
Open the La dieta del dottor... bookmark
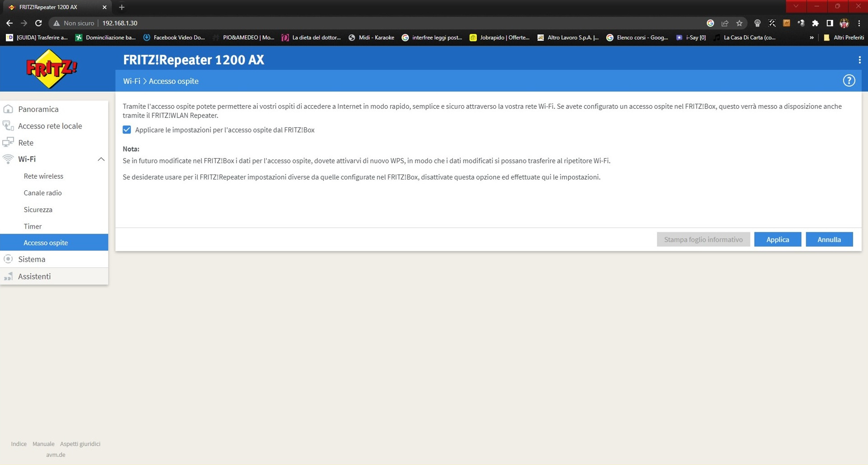pos(311,37)
